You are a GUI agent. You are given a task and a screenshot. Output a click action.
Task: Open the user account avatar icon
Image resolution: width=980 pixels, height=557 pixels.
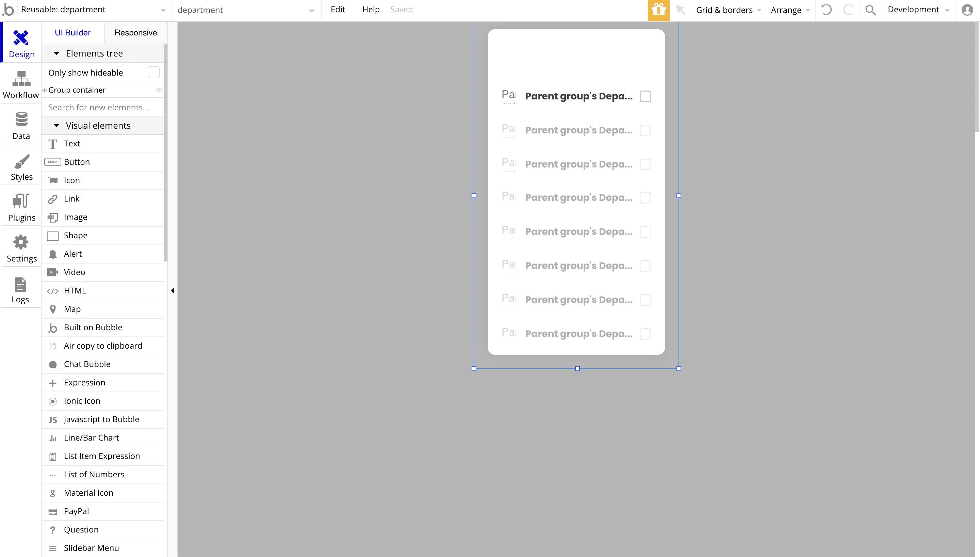[x=967, y=10]
